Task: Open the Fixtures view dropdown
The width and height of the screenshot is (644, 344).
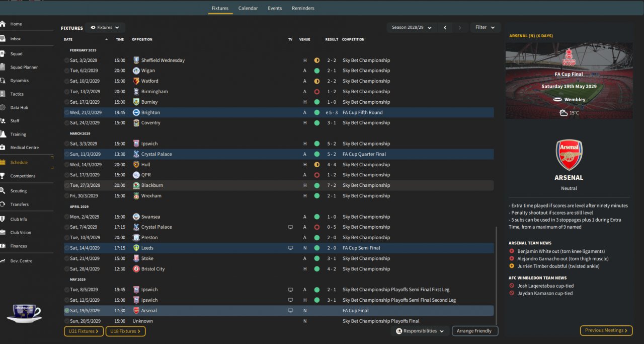Action: coord(105,28)
